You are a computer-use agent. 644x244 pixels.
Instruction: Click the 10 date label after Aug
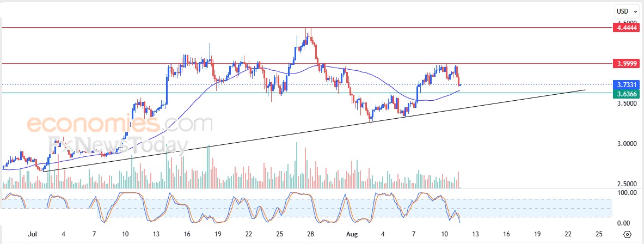coord(444,234)
